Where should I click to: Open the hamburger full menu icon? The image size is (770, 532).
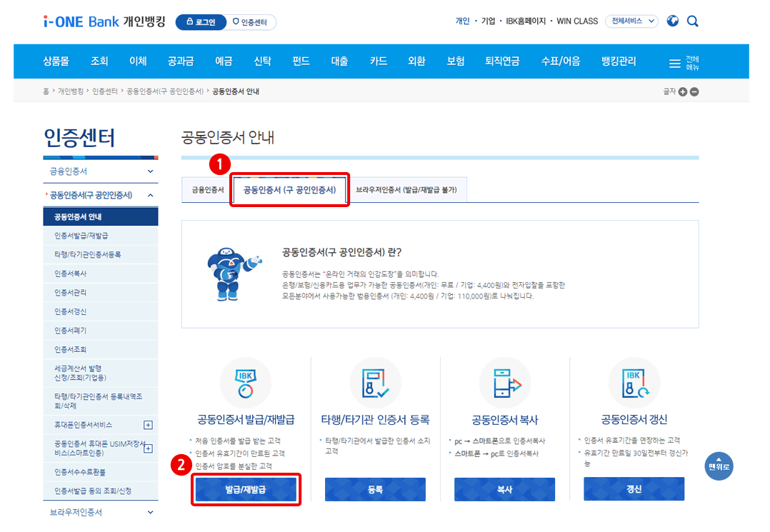tap(675, 64)
